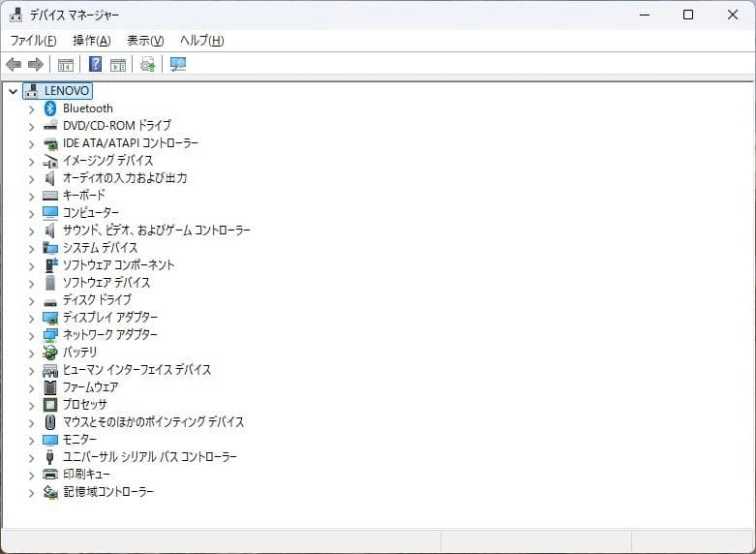756x554 pixels.
Task: Expand the ヒューマン インターフェイス デバイス category
Action: click(x=31, y=371)
